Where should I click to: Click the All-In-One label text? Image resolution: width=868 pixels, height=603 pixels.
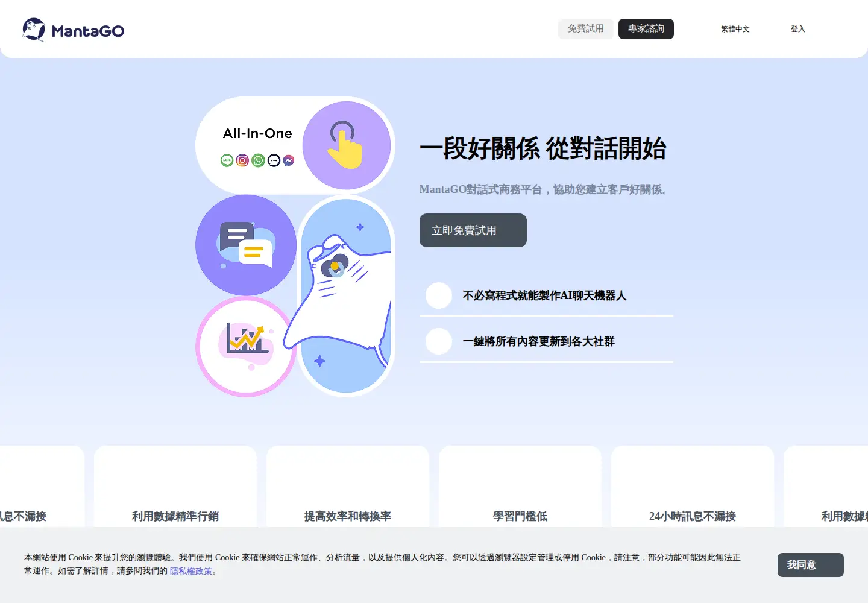click(x=257, y=134)
